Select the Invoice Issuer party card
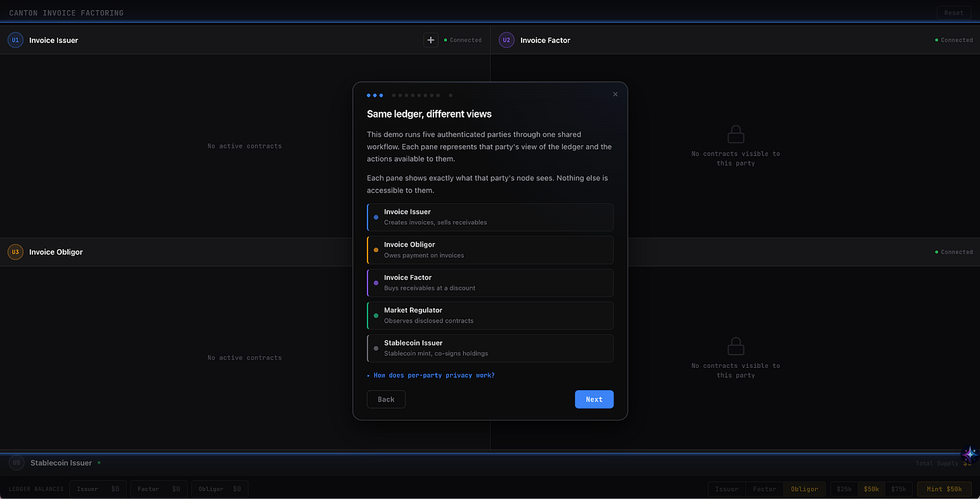The width and height of the screenshot is (980, 499). (490, 217)
